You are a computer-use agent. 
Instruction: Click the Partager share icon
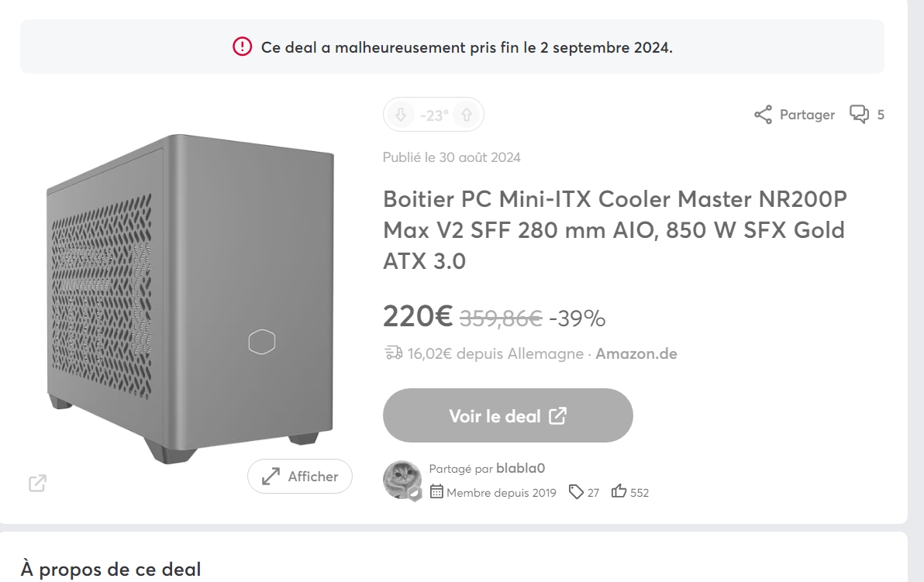(x=764, y=115)
